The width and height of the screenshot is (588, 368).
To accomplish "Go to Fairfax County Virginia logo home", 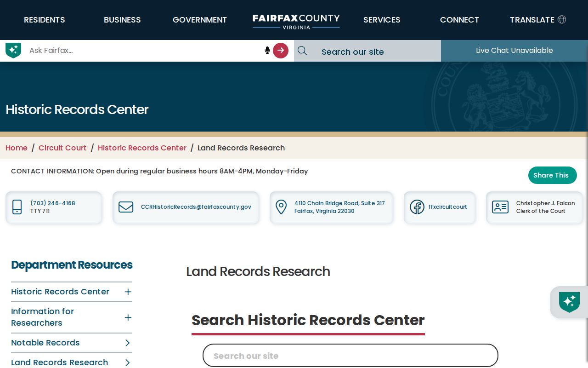I will pos(296,21).
